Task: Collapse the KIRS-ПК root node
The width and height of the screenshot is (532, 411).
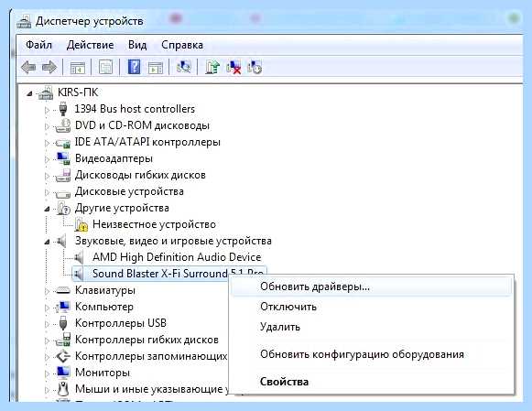Action: point(30,93)
